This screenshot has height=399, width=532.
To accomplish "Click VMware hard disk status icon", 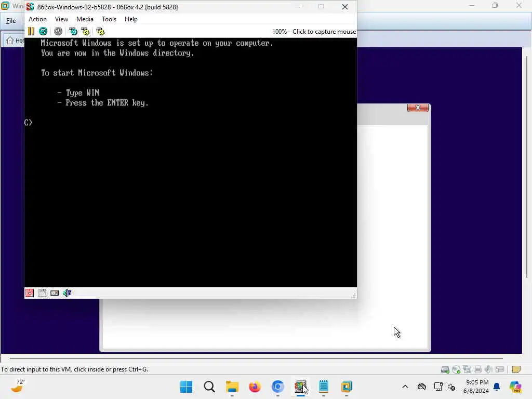I will pyautogui.click(x=445, y=369).
